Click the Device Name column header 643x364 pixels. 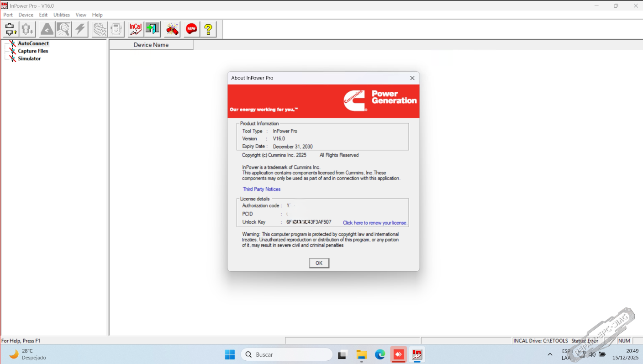click(151, 45)
